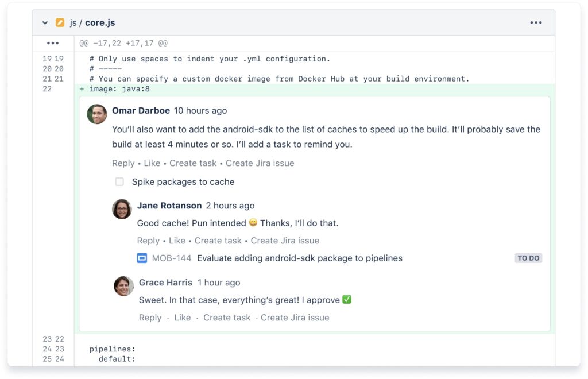
Task: Reply to Grace Harris's comment
Action: click(150, 317)
